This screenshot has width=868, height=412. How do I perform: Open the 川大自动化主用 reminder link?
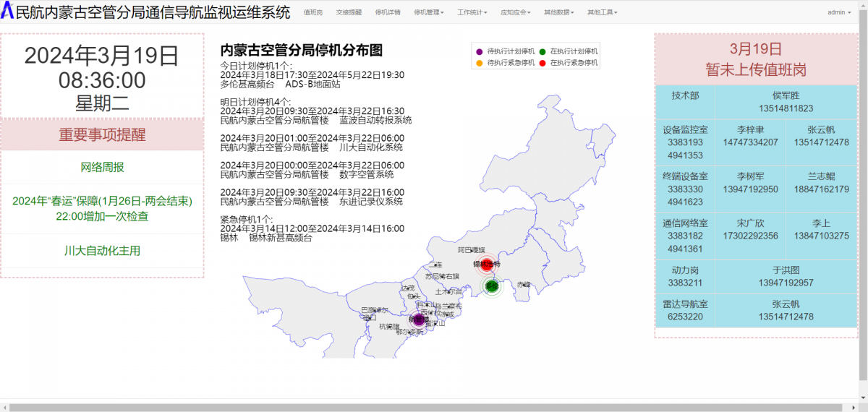(102, 251)
